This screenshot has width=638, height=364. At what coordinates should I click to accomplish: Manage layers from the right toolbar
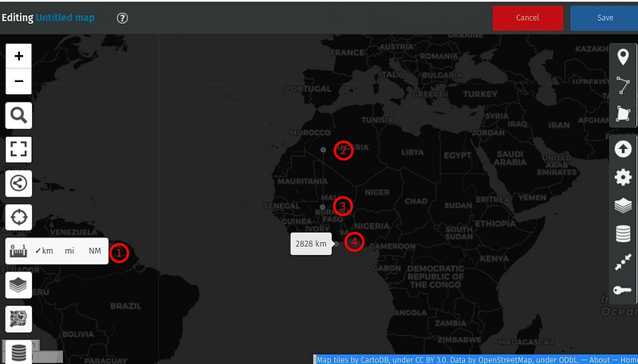(x=623, y=205)
